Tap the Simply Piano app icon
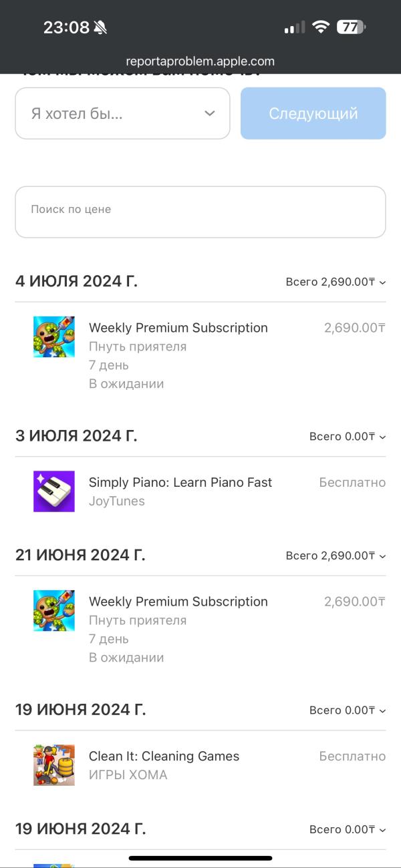 tap(54, 491)
